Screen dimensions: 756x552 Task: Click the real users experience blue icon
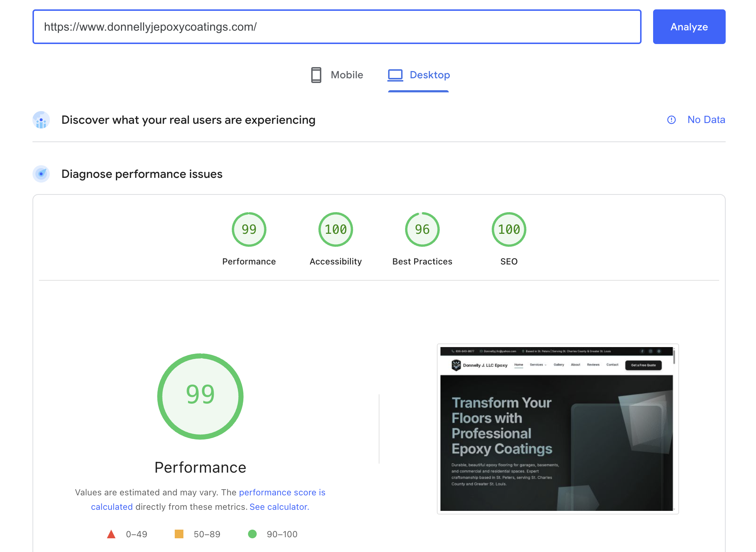coord(41,120)
